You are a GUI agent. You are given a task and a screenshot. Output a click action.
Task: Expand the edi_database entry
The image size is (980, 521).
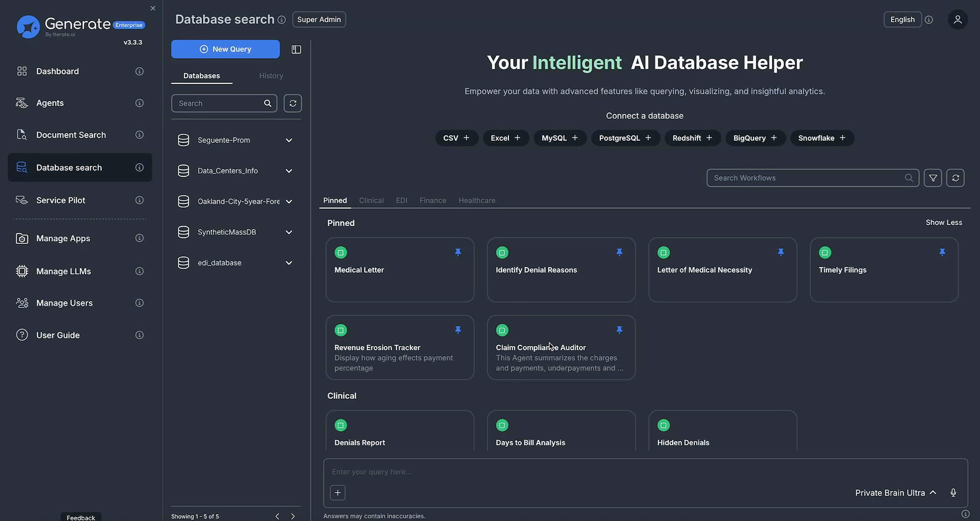[289, 263]
